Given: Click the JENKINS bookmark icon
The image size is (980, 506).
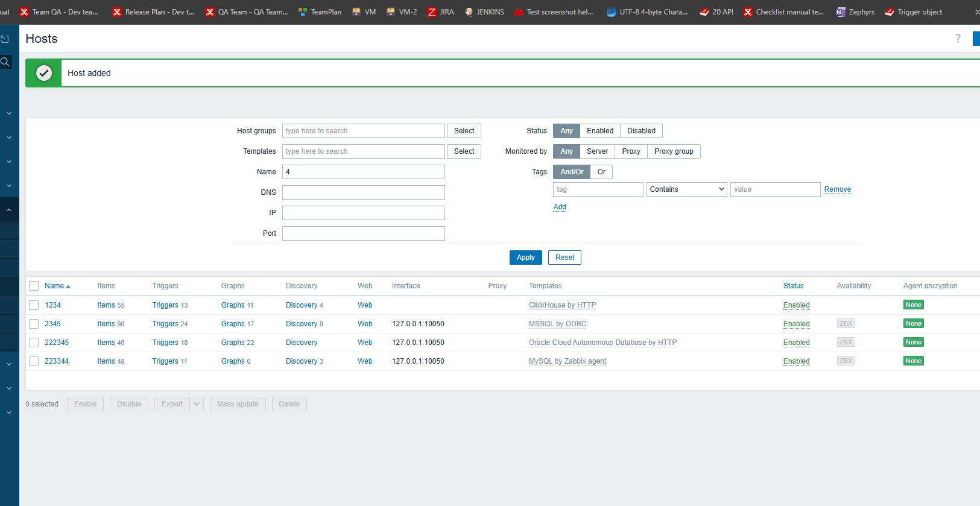Looking at the screenshot, I should pos(469,12).
